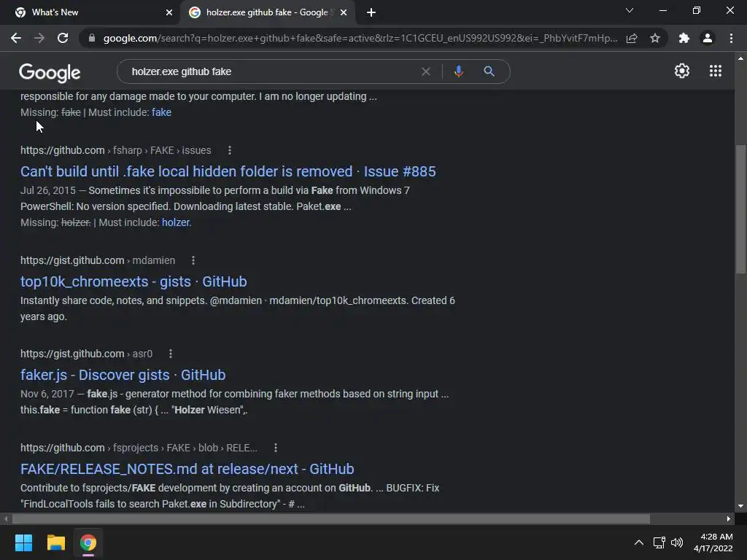Clear the search box with X

tap(426, 71)
